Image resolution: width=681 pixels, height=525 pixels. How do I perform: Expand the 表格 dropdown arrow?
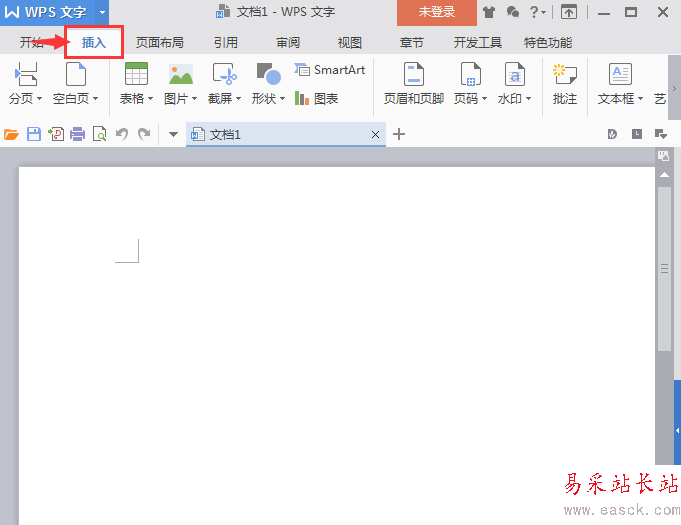151,99
